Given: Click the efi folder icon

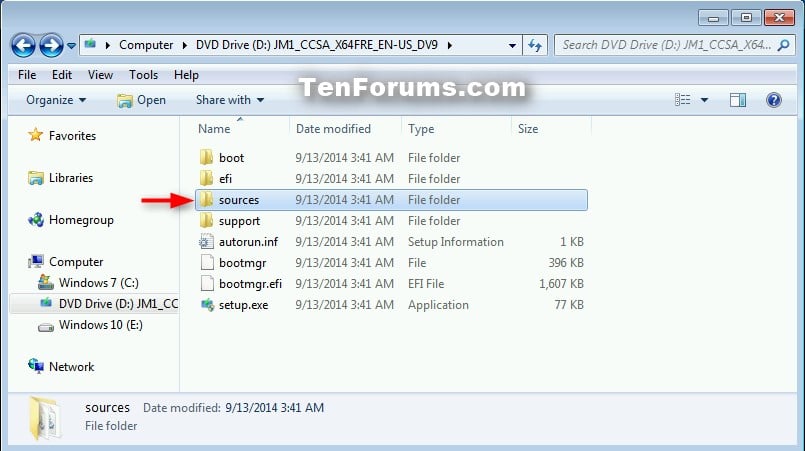Looking at the screenshot, I should tap(206, 178).
